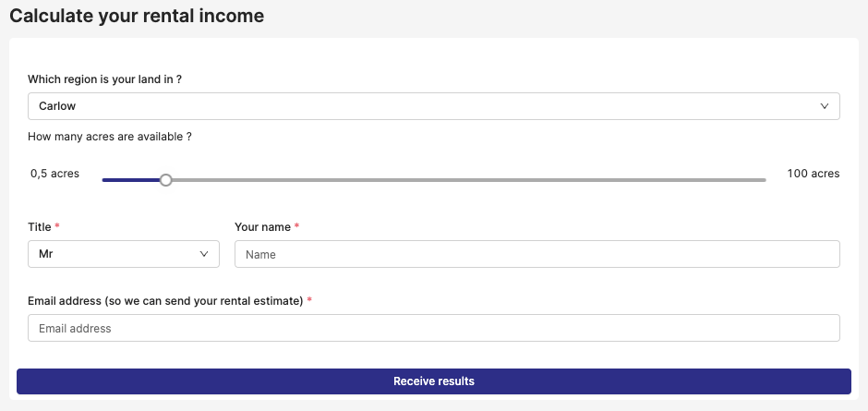The height and width of the screenshot is (411, 868).
Task: Click the grey slider track near 100 acres
Action: [720, 180]
